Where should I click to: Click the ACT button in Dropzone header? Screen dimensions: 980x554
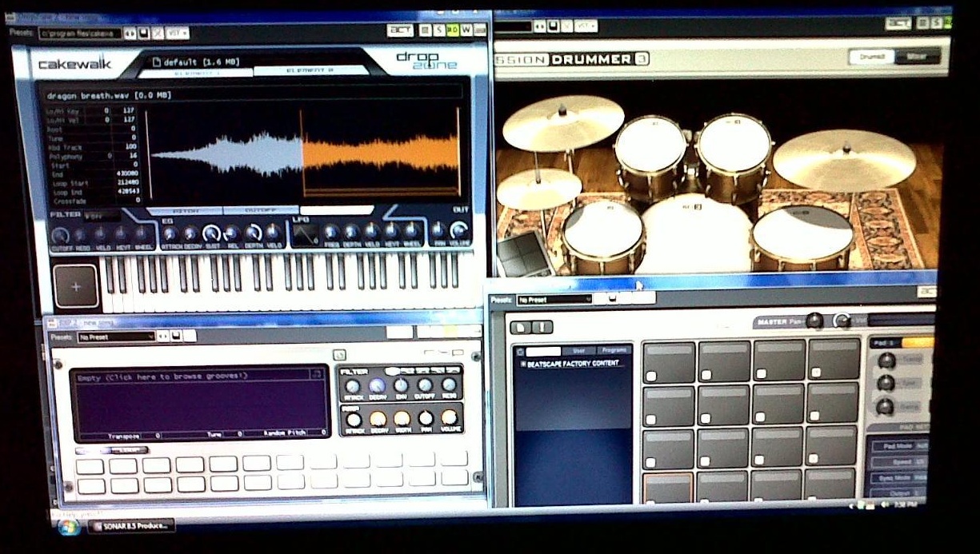click(400, 30)
